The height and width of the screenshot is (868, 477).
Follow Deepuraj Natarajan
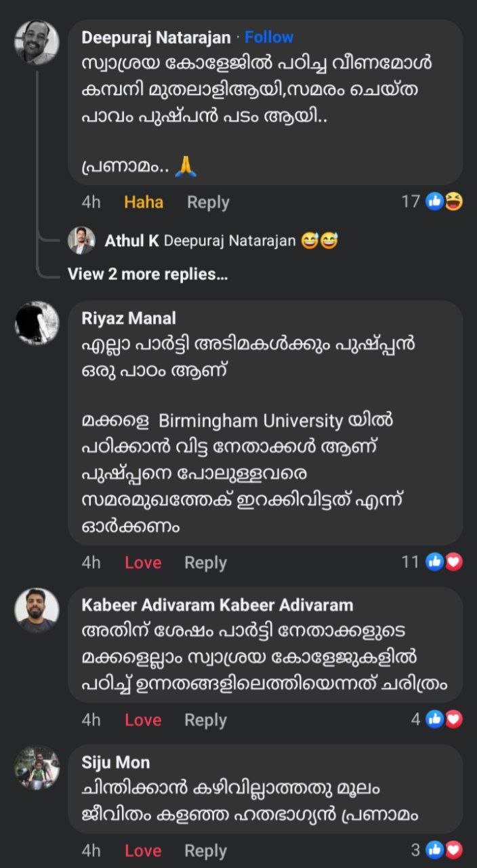pos(269,37)
